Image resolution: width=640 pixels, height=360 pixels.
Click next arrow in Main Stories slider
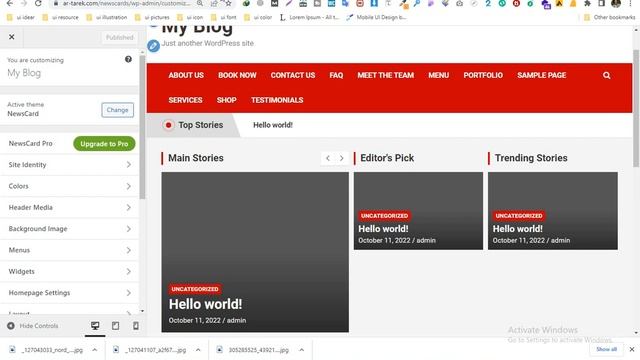point(342,158)
